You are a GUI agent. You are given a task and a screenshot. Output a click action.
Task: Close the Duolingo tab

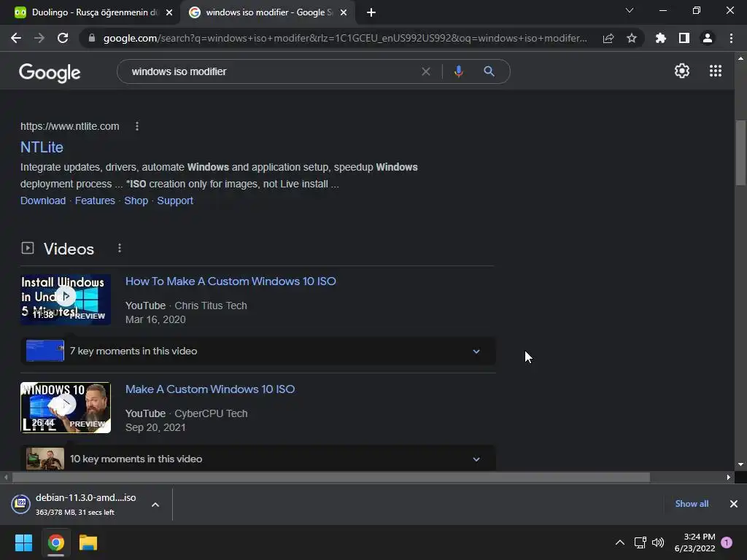tap(169, 12)
